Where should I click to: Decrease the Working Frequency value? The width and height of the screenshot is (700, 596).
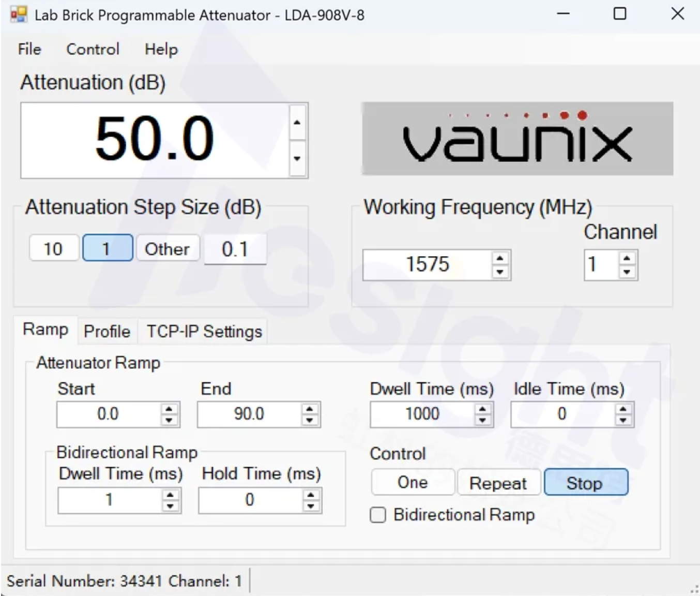[x=500, y=271]
